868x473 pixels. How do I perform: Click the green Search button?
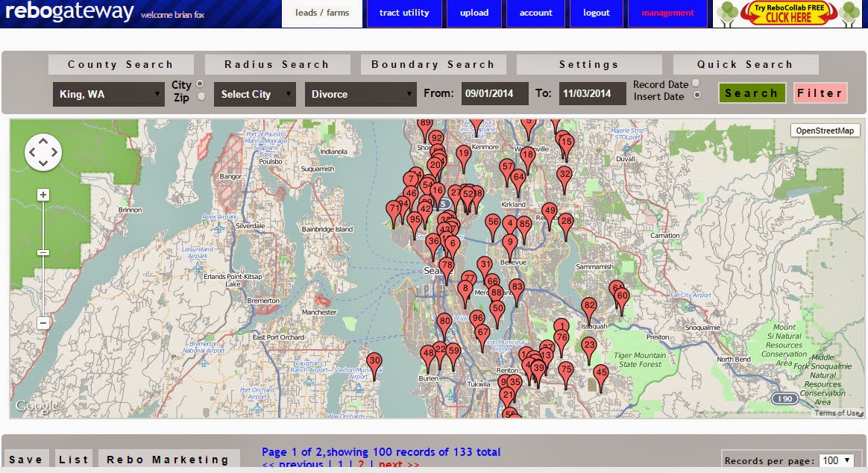tap(752, 93)
